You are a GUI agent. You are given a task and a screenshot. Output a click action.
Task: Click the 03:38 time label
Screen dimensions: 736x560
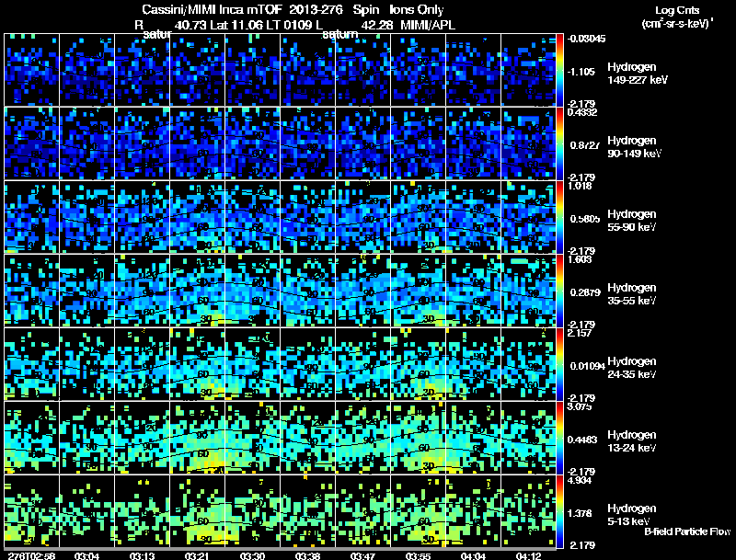pyautogui.click(x=307, y=555)
